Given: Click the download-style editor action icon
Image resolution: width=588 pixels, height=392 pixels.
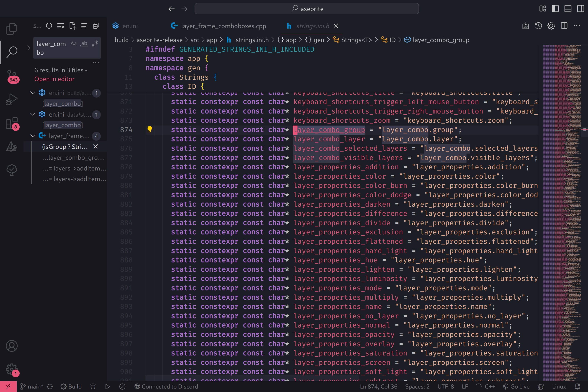Looking at the screenshot, I should coord(526,26).
